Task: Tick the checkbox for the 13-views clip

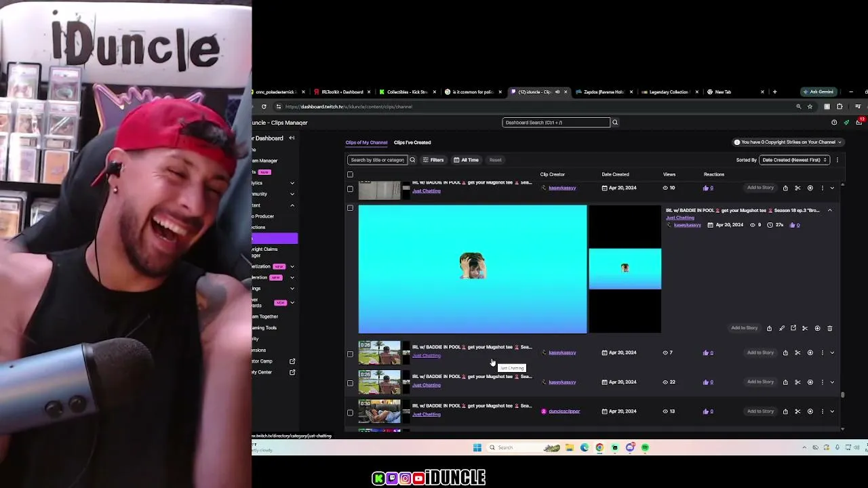Action: pyautogui.click(x=350, y=412)
